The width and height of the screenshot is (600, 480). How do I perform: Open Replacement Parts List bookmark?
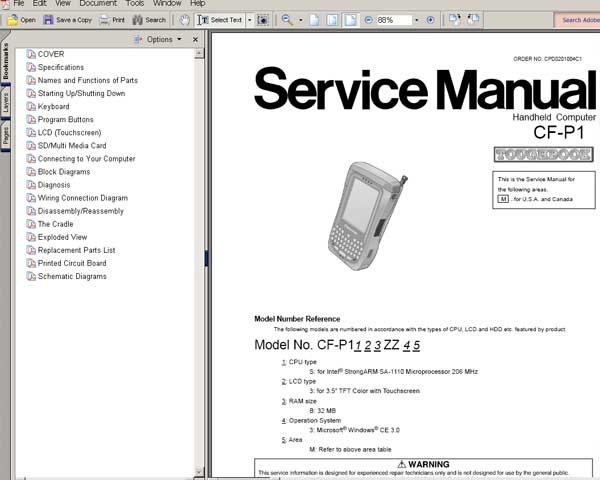coord(76,250)
